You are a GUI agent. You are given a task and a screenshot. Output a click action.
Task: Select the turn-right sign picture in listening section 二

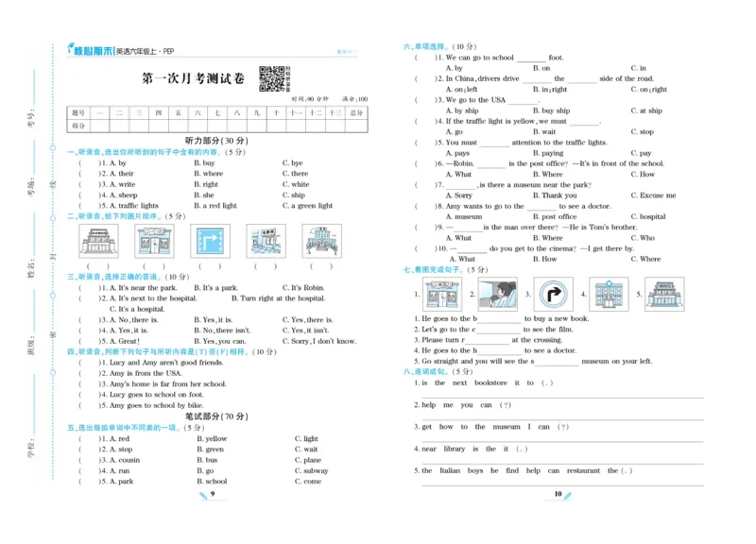209,242
